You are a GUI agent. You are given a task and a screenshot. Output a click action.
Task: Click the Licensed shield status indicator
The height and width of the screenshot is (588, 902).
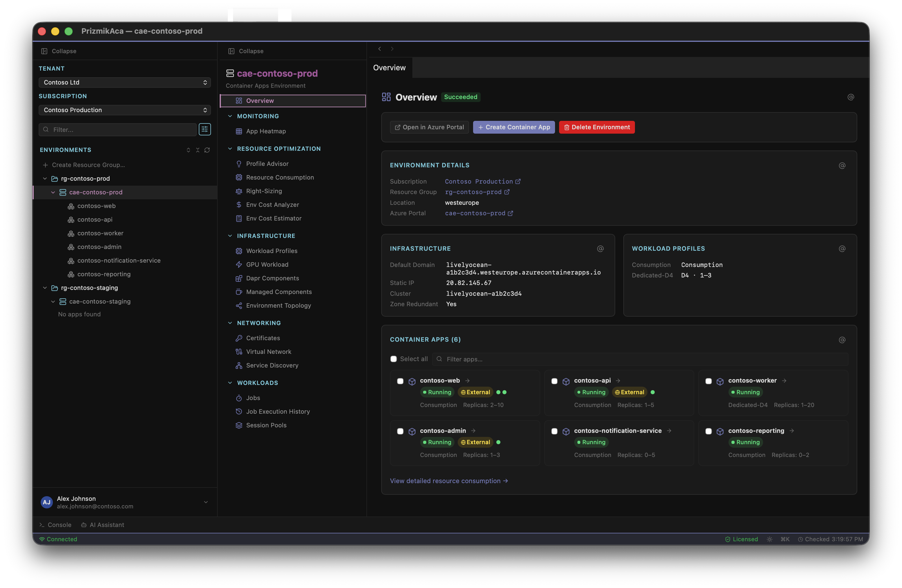coord(741,539)
